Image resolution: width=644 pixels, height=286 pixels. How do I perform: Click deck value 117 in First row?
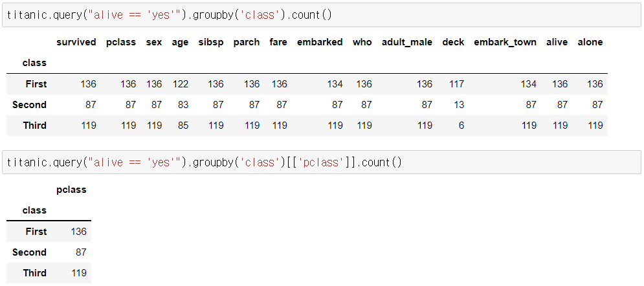click(456, 84)
